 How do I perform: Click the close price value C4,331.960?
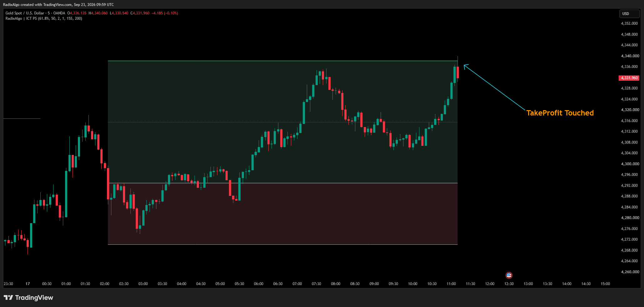coord(140,13)
